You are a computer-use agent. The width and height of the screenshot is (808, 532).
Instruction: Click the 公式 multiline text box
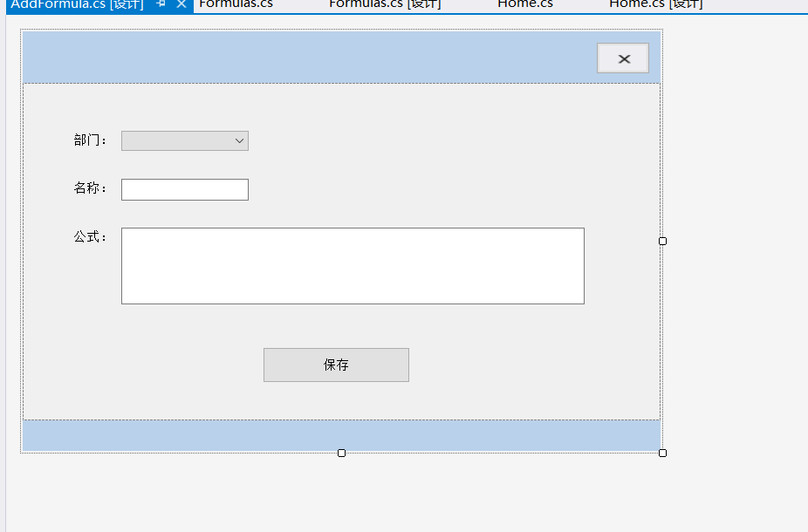pyautogui.click(x=353, y=266)
